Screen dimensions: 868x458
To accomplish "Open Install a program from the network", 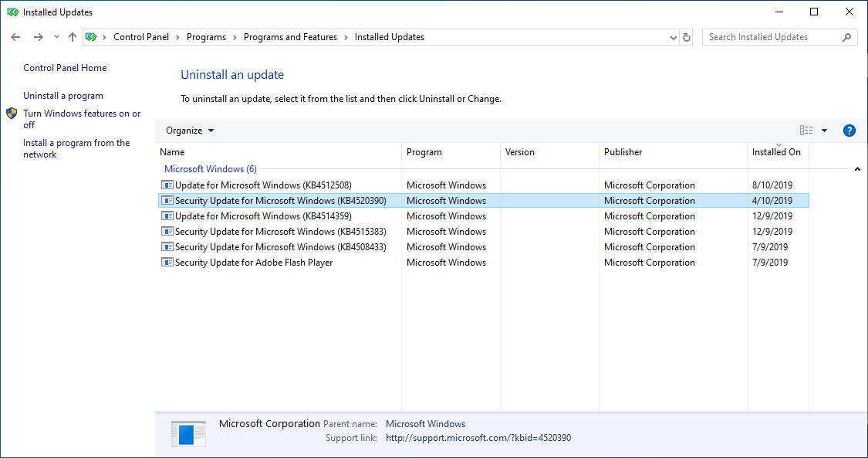I will coord(76,148).
